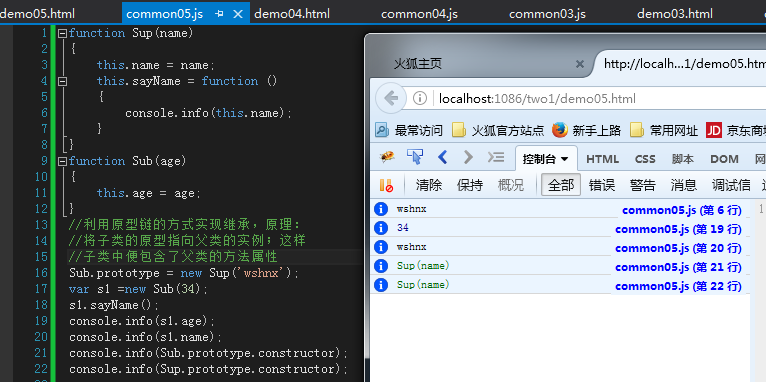The height and width of the screenshot is (382, 766).
Task: Place cursor on line 16 Sub.prototype code
Action: (184, 273)
